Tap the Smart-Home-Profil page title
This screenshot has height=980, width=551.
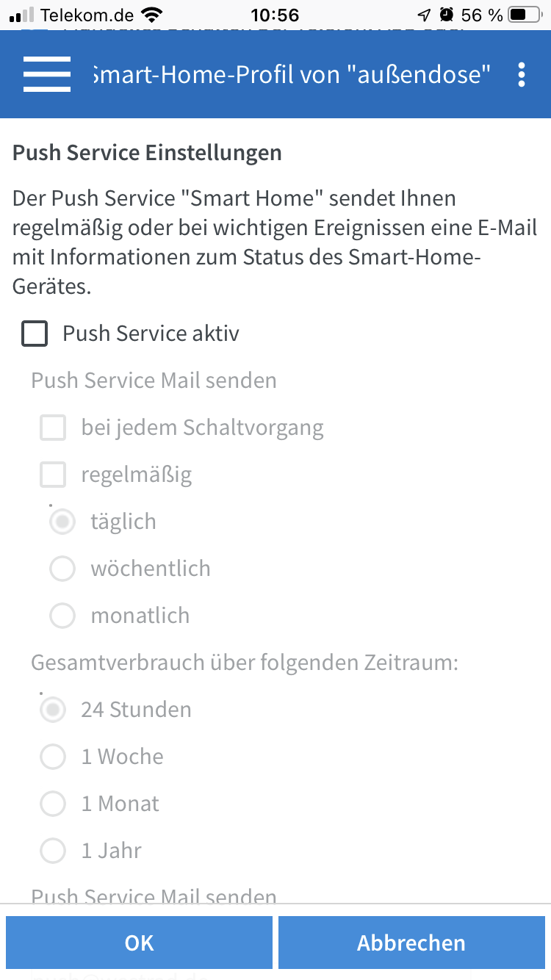[292, 74]
